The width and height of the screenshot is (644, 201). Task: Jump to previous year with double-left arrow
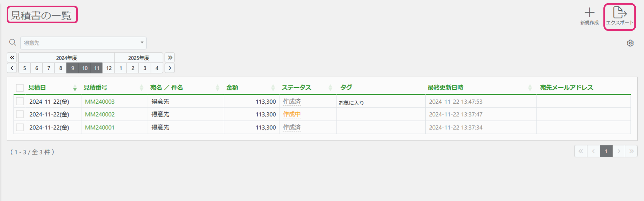(x=12, y=57)
